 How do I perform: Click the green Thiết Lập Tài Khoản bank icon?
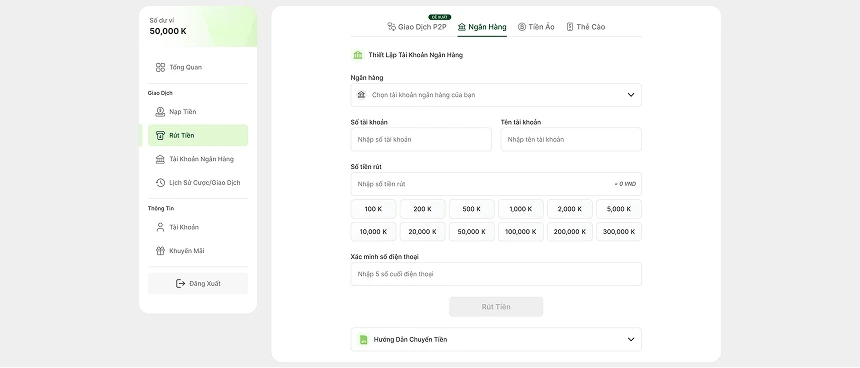pyautogui.click(x=358, y=55)
